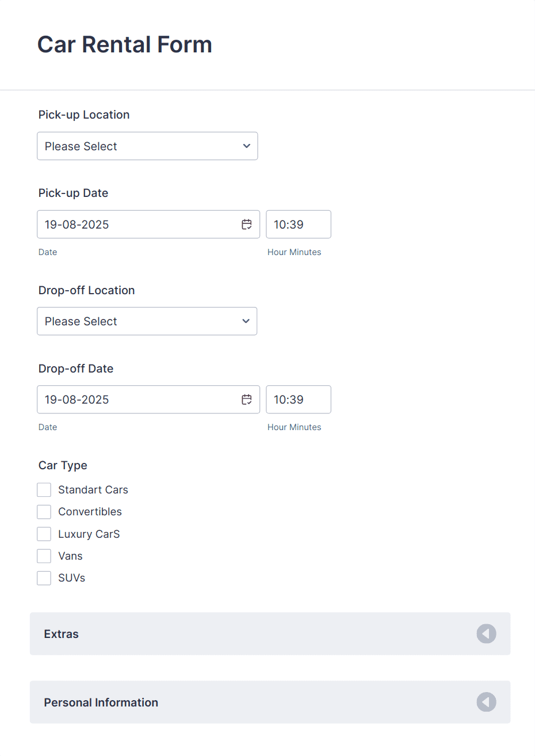Image resolution: width=535 pixels, height=756 pixels.
Task: Toggle the SUVs checkbox
Action: point(44,578)
